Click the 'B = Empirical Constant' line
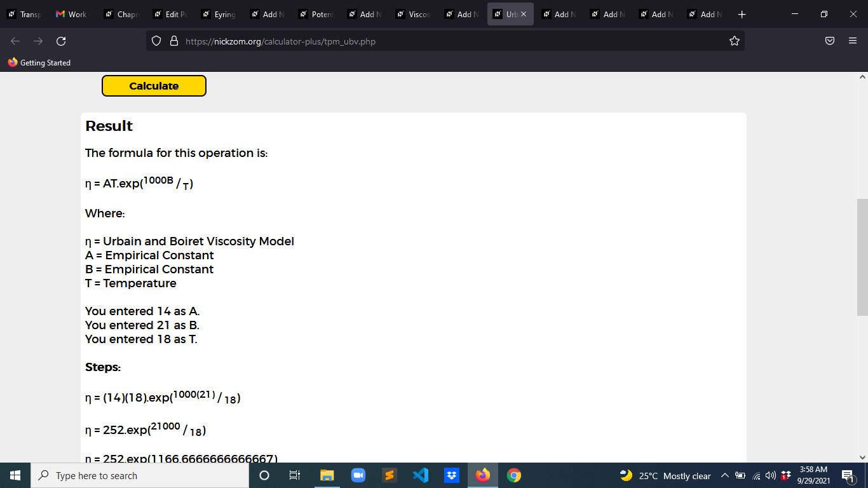 pos(149,269)
